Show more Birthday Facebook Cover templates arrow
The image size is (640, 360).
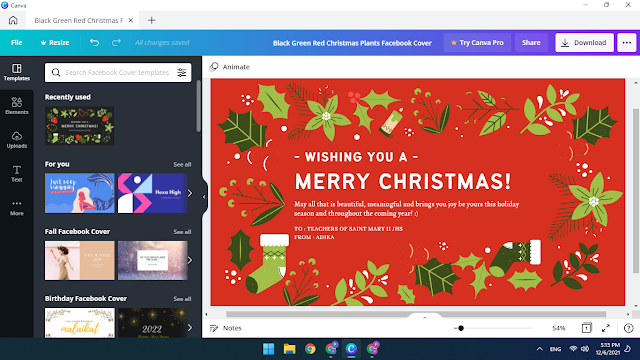click(x=190, y=327)
